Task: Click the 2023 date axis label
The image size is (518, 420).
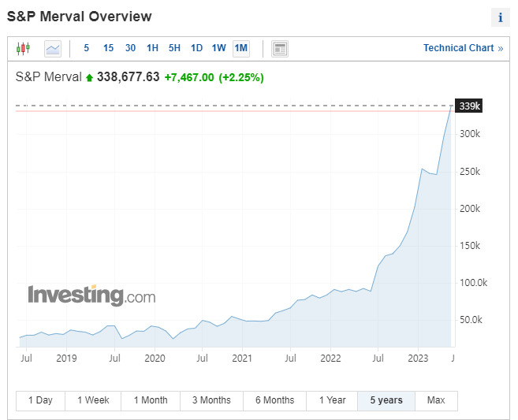Action: pos(418,359)
